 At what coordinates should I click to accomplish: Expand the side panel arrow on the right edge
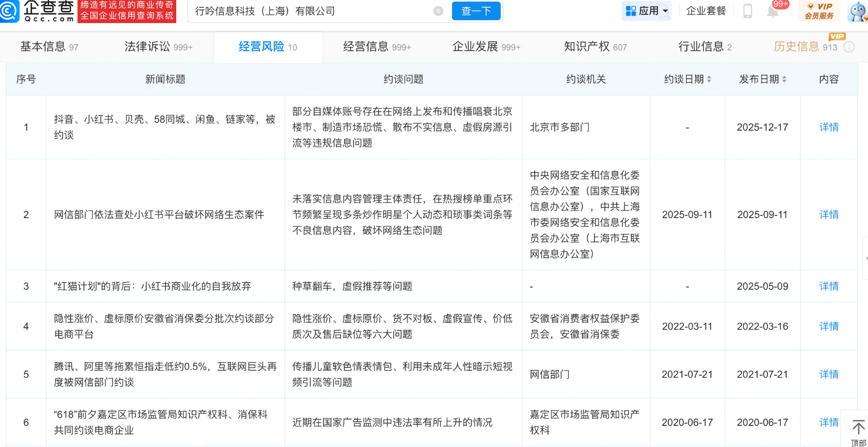point(866,258)
